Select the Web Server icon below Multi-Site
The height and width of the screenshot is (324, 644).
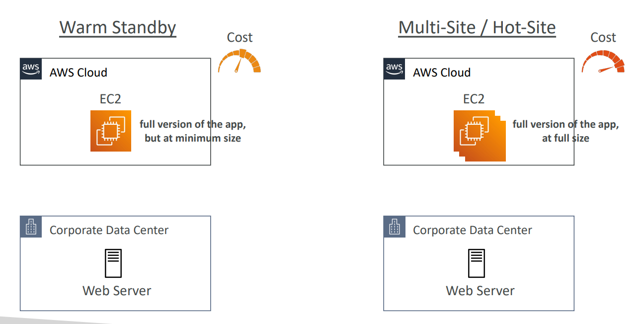coord(477,263)
